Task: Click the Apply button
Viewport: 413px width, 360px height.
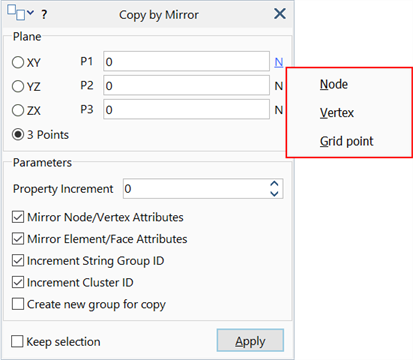Action: [x=250, y=341]
